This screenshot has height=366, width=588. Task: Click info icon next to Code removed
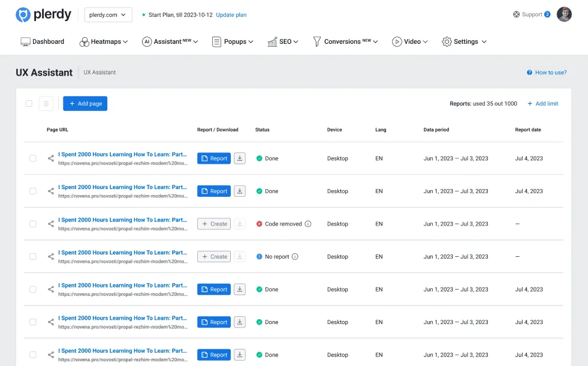pyautogui.click(x=308, y=224)
